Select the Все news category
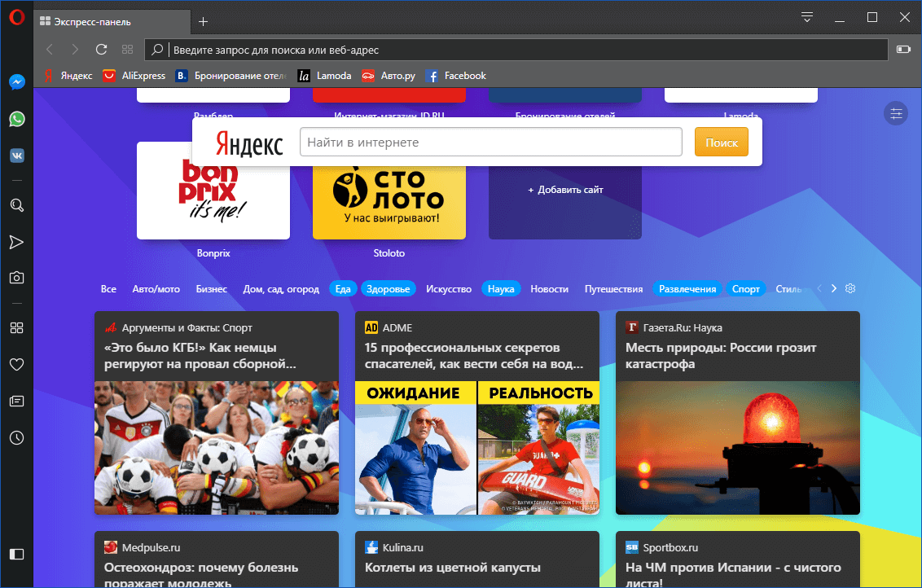The width and height of the screenshot is (922, 588). point(108,289)
